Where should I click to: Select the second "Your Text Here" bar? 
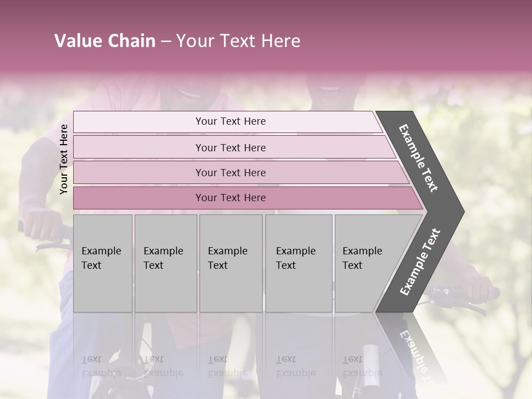click(231, 147)
